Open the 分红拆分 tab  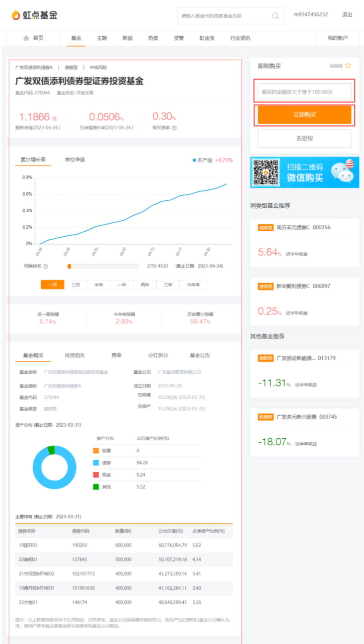158,355
